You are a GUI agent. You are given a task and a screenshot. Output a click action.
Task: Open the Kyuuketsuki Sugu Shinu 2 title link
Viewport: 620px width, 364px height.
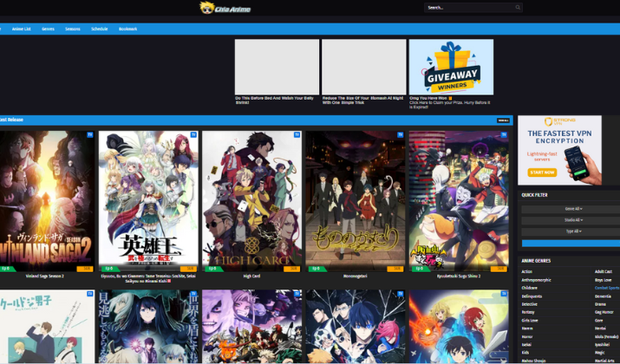click(x=459, y=276)
